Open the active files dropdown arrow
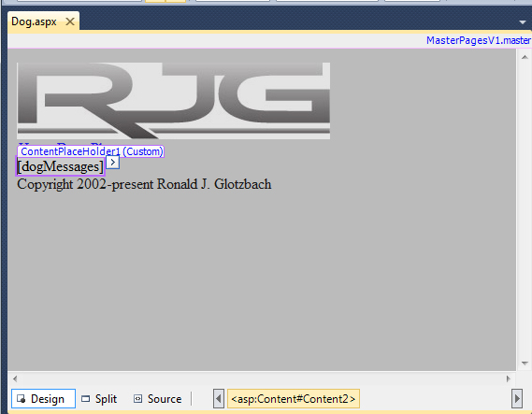The image size is (532, 414). click(x=523, y=22)
